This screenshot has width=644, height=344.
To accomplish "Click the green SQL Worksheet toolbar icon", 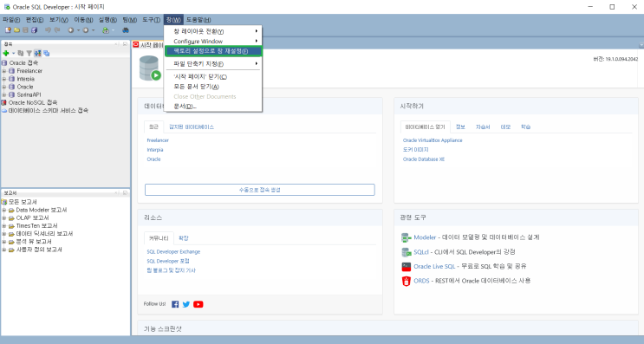I will 106,30.
